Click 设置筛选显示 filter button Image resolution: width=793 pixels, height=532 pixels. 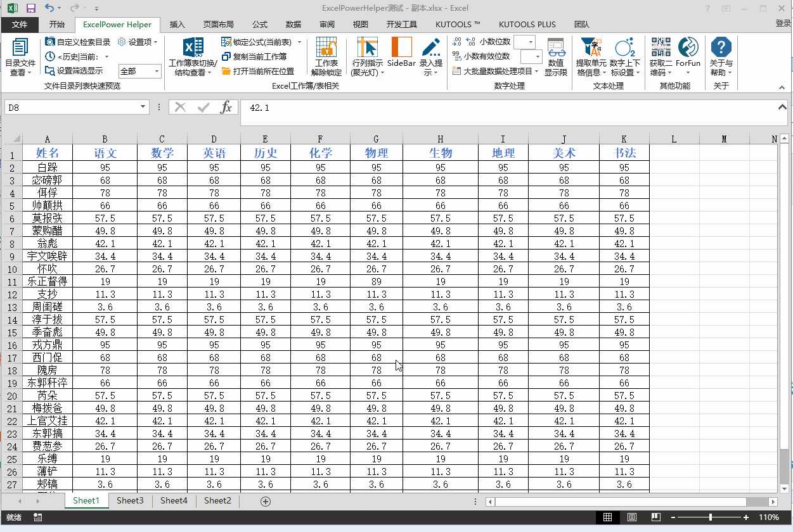pyautogui.click(x=74, y=71)
